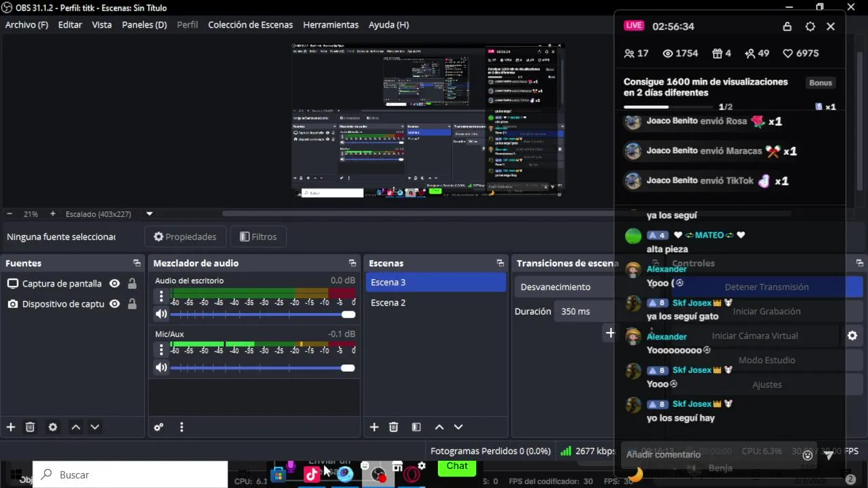
Task: Open virtual camera settings gear
Action: click(852, 335)
